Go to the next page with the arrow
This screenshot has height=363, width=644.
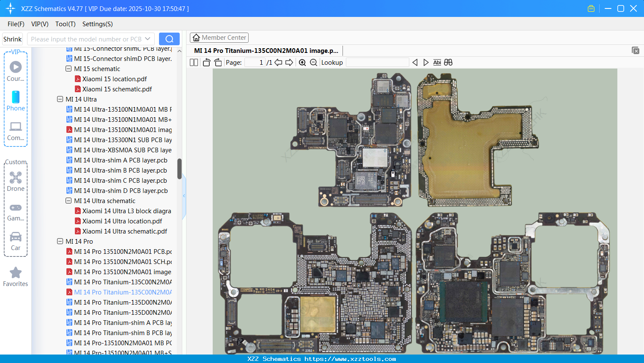pyautogui.click(x=289, y=62)
